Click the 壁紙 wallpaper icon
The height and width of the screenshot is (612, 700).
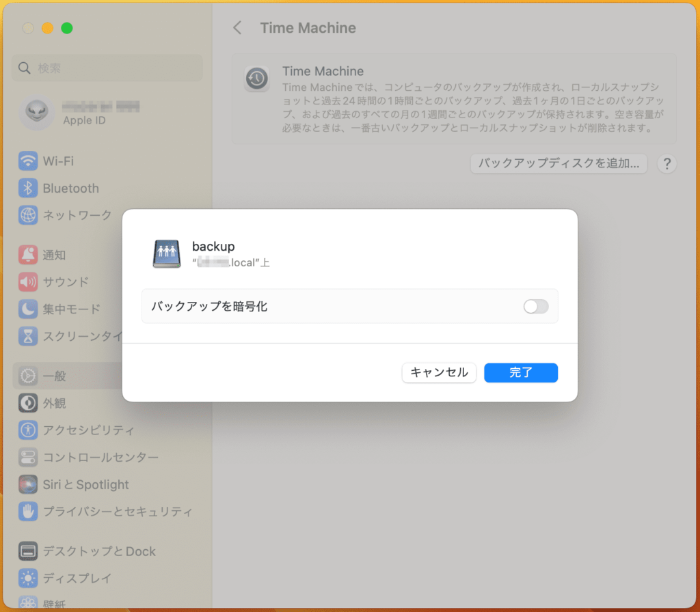pyautogui.click(x=27, y=602)
